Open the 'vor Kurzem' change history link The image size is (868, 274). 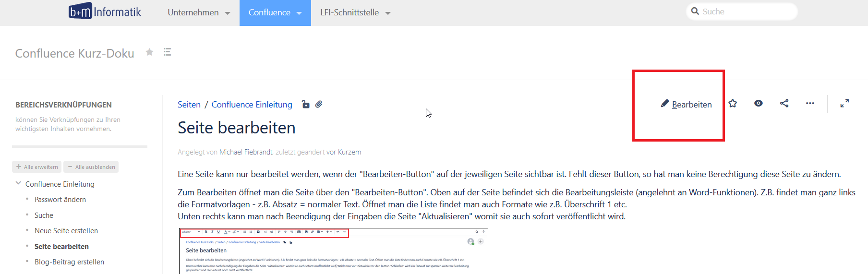coord(344,152)
